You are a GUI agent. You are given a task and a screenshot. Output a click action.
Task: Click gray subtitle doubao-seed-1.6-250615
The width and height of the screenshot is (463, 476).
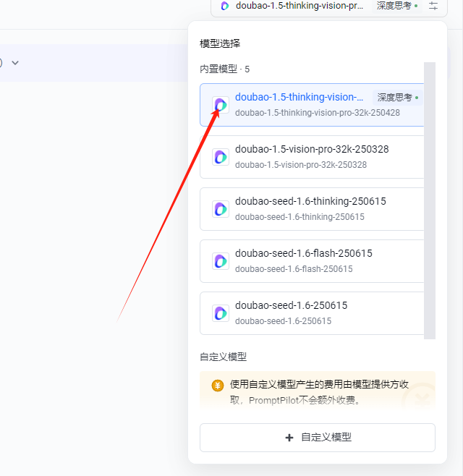(284, 321)
